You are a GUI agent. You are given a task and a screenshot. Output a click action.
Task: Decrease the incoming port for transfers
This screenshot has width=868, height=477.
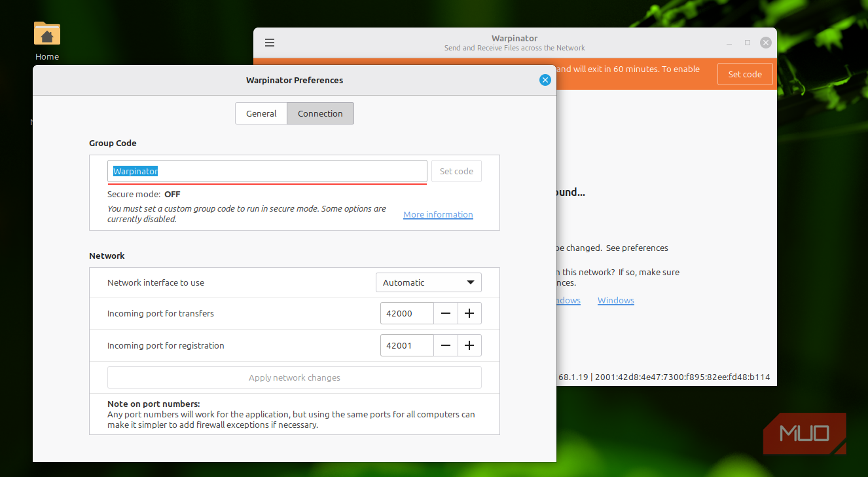446,313
